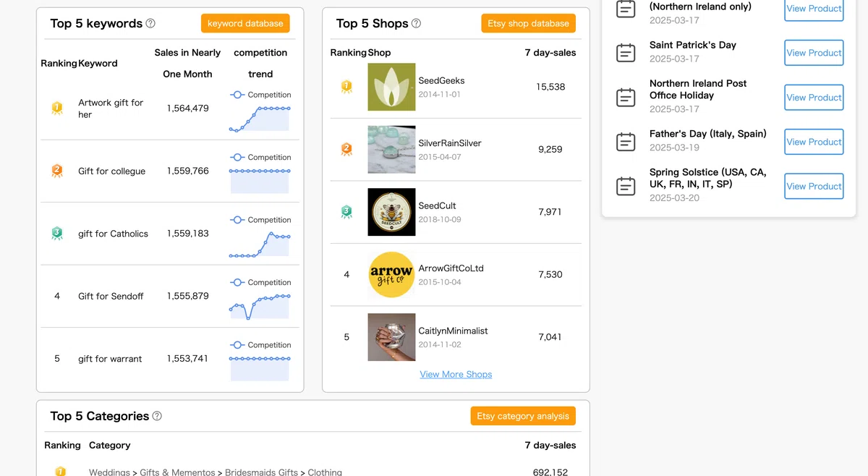Viewport: 868px width, 476px height.
Task: Click the calendar icon beside Saint Patrick's Day
Action: (x=626, y=53)
